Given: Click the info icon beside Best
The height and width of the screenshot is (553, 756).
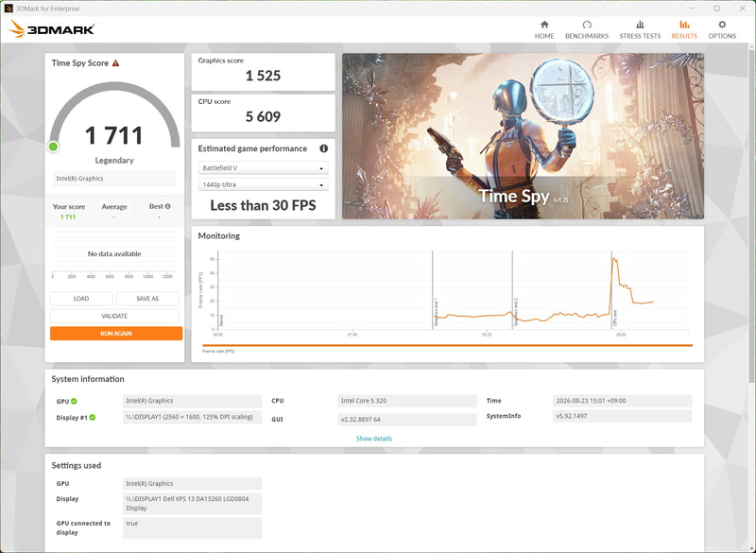Looking at the screenshot, I should click(168, 206).
